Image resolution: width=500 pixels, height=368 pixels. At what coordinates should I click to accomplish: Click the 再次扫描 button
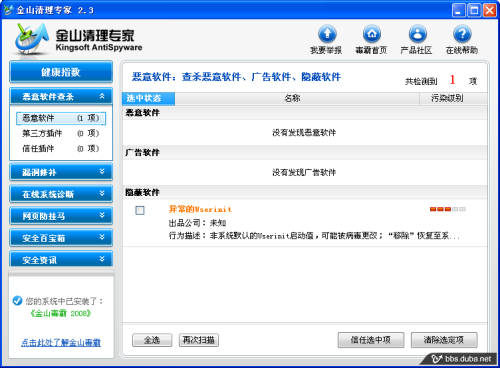click(199, 340)
